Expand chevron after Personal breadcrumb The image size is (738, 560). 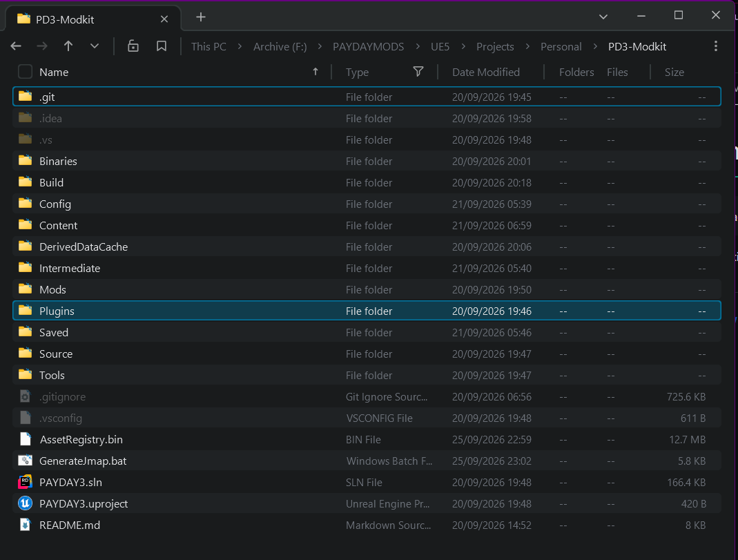click(x=595, y=46)
